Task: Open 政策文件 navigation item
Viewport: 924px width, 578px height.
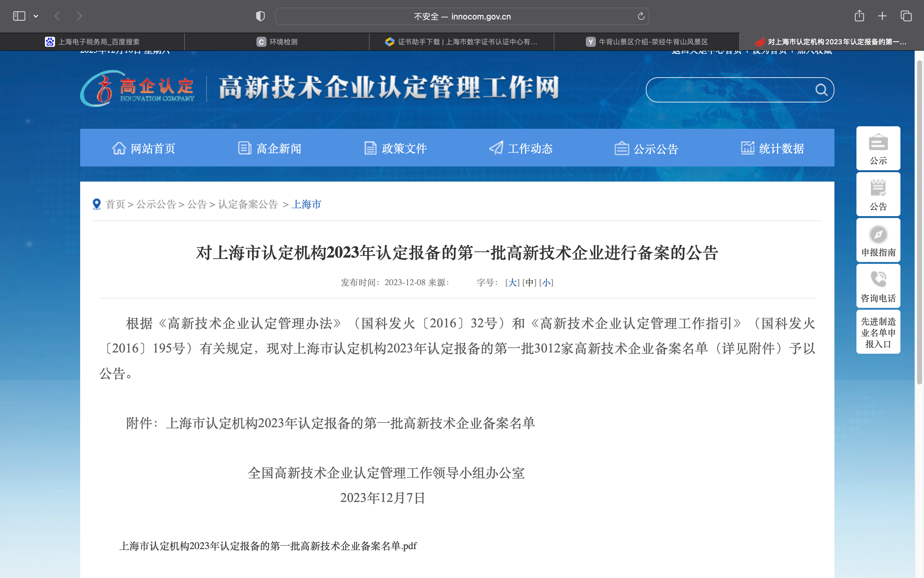Action: pyautogui.click(x=395, y=148)
